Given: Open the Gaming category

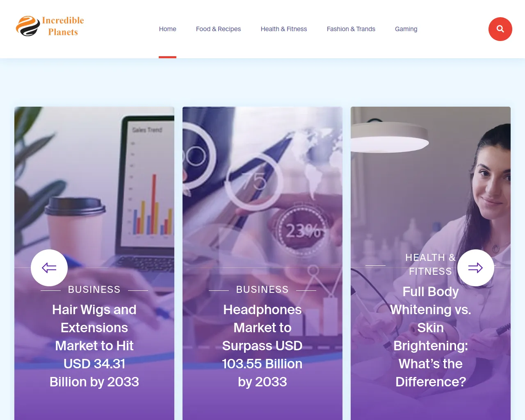Looking at the screenshot, I should point(406,29).
